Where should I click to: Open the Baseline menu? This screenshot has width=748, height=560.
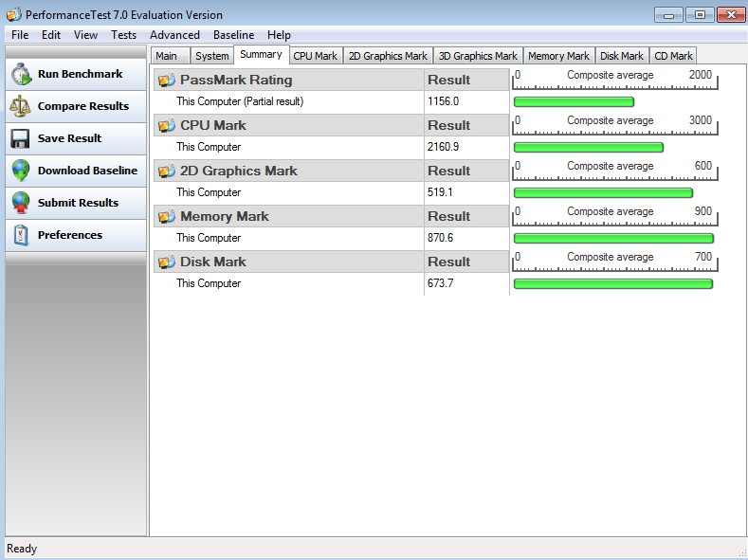click(x=234, y=35)
